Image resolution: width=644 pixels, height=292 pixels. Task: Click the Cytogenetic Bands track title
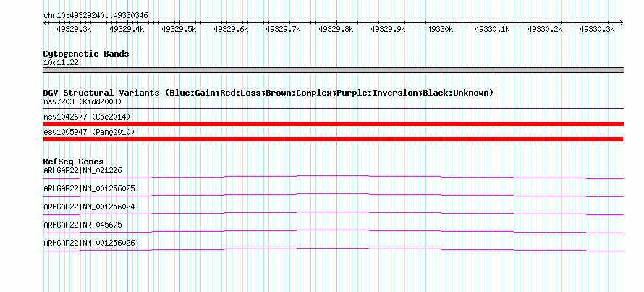86,54
